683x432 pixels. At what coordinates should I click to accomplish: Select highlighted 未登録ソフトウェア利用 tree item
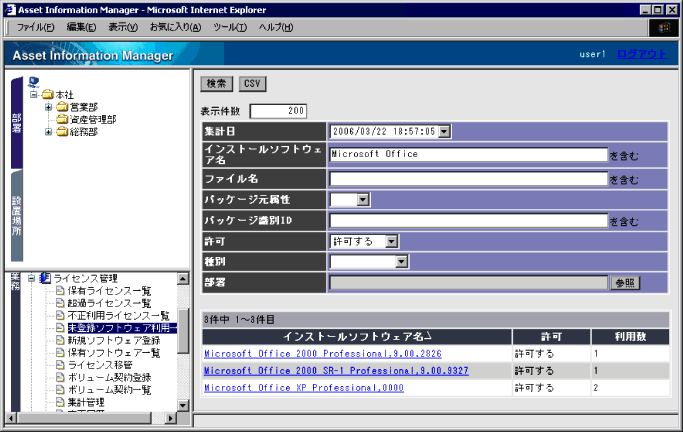point(122,328)
